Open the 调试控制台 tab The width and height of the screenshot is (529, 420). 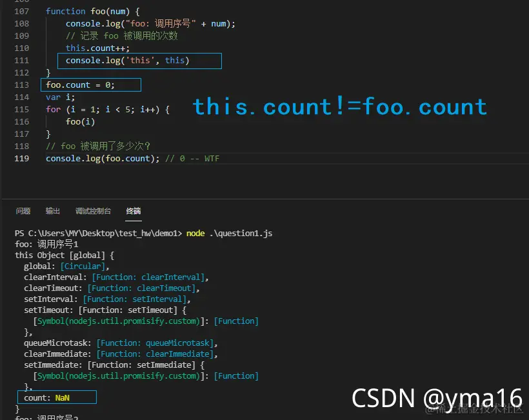[93, 211]
